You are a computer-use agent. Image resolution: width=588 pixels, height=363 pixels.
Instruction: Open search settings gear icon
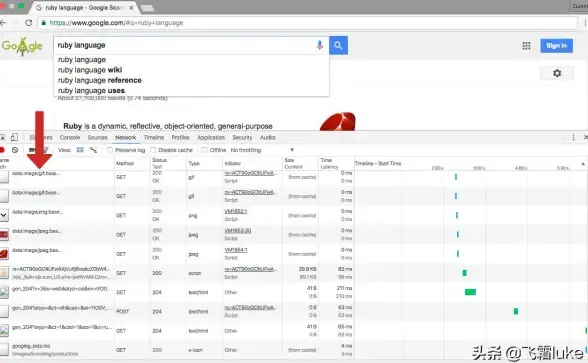click(557, 73)
